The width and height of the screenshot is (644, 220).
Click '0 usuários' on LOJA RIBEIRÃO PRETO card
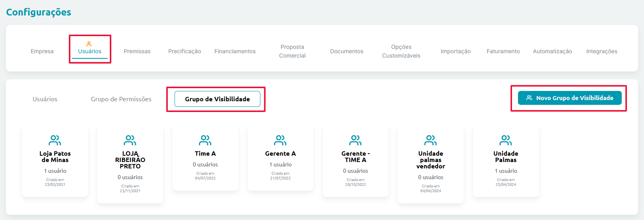tap(130, 177)
